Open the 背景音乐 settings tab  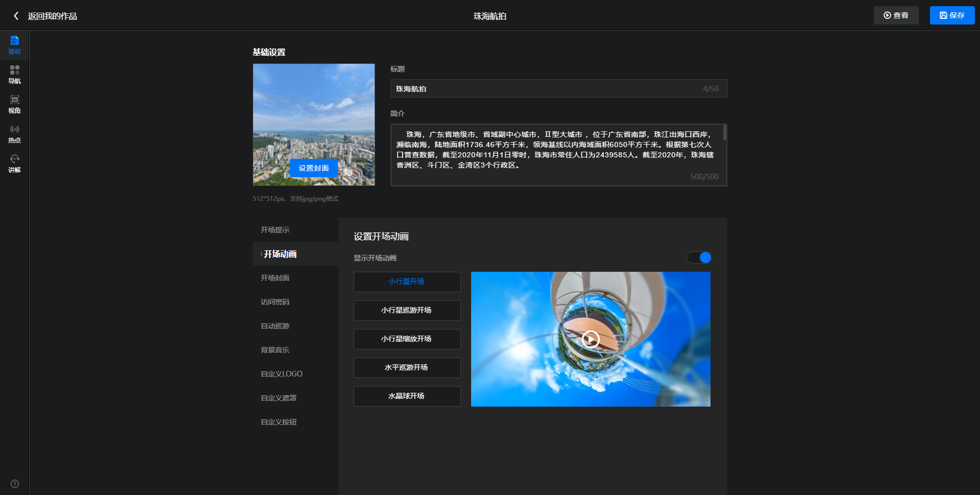click(x=275, y=350)
